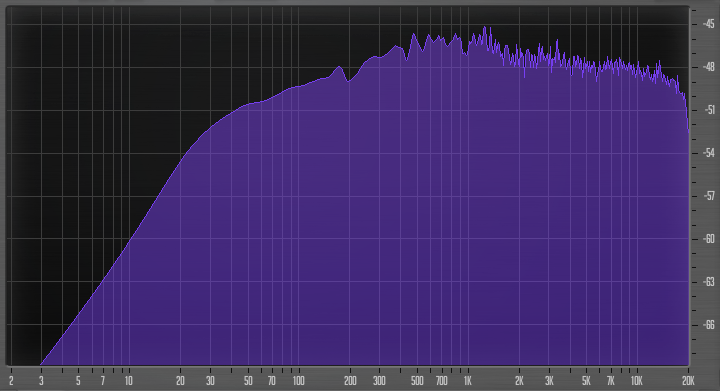
Task: Click the -66 dB level label
Action: click(x=709, y=325)
